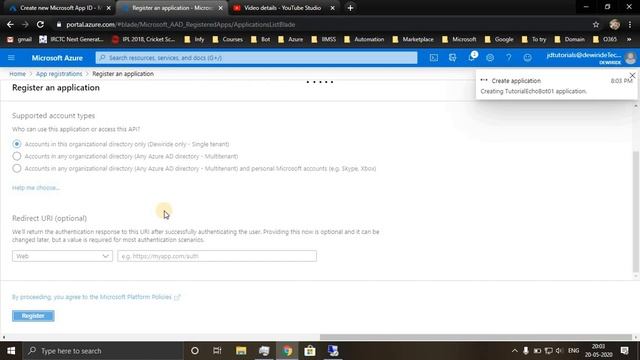Dismiss the Create application notification

pos(632,76)
